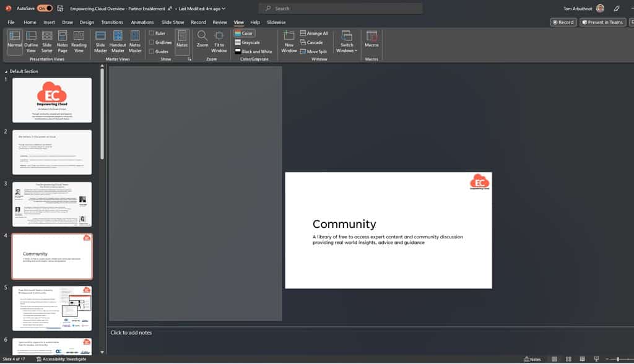
Task: Toggle the AutoSave switch
Action: (45, 9)
